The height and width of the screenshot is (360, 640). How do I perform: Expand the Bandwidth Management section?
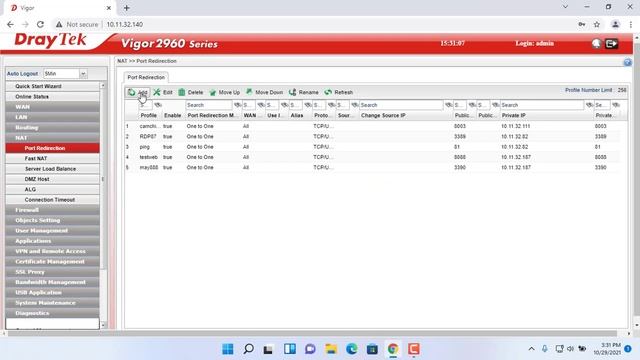(52, 282)
